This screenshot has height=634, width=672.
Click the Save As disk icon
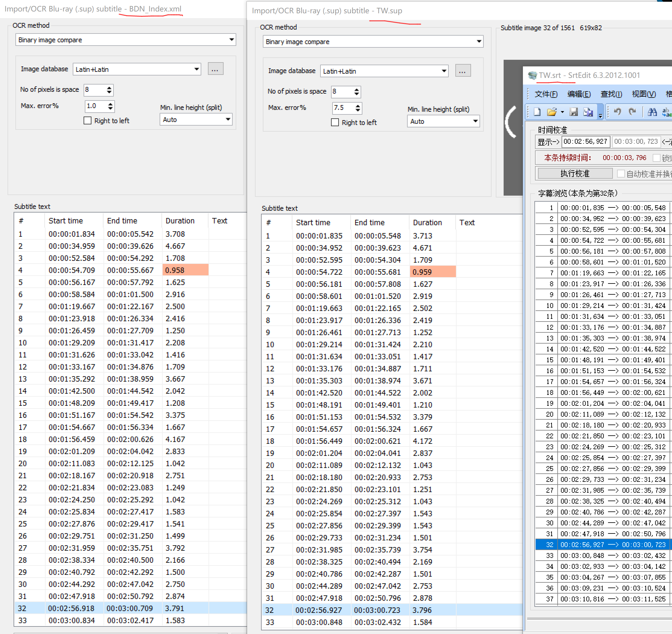coord(588,112)
